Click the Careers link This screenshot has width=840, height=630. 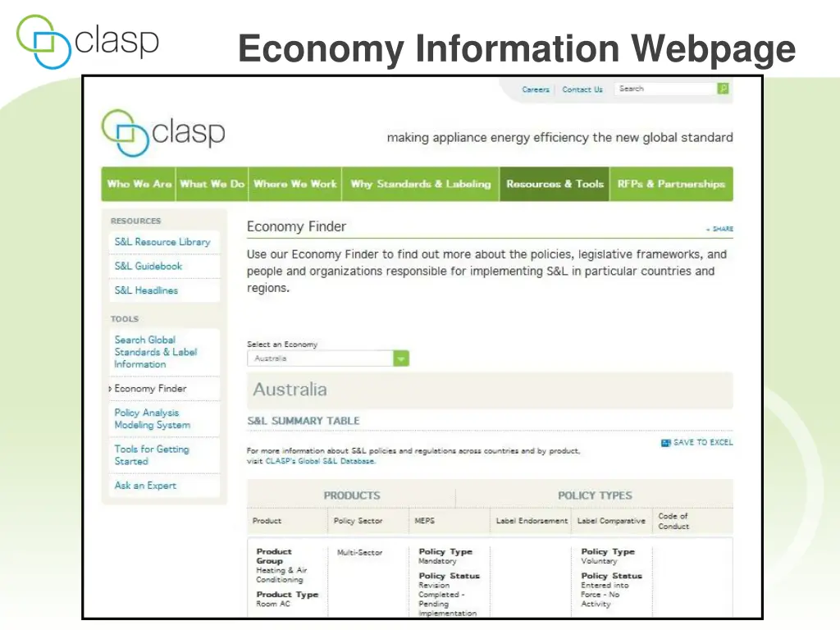[x=536, y=89]
